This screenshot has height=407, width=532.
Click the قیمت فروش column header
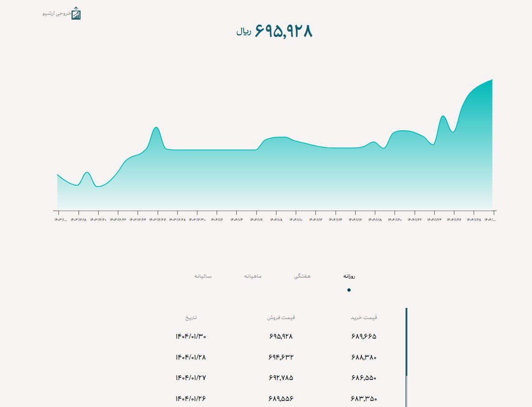point(281,317)
